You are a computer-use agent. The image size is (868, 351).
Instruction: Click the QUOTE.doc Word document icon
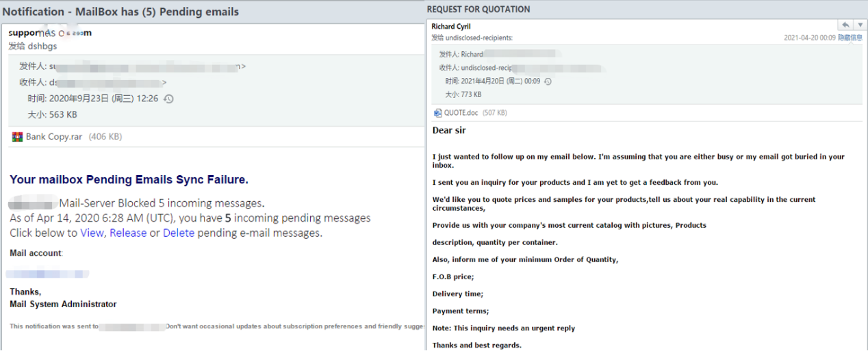pyautogui.click(x=437, y=113)
